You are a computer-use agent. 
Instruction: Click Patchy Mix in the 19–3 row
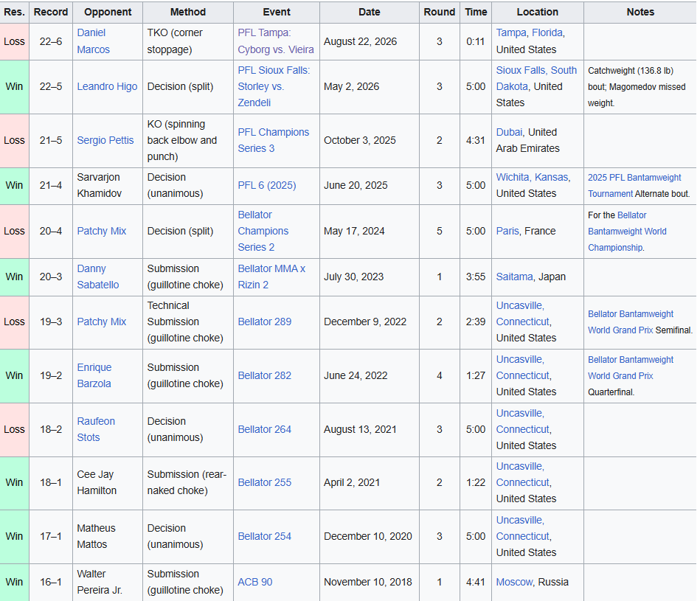101,322
